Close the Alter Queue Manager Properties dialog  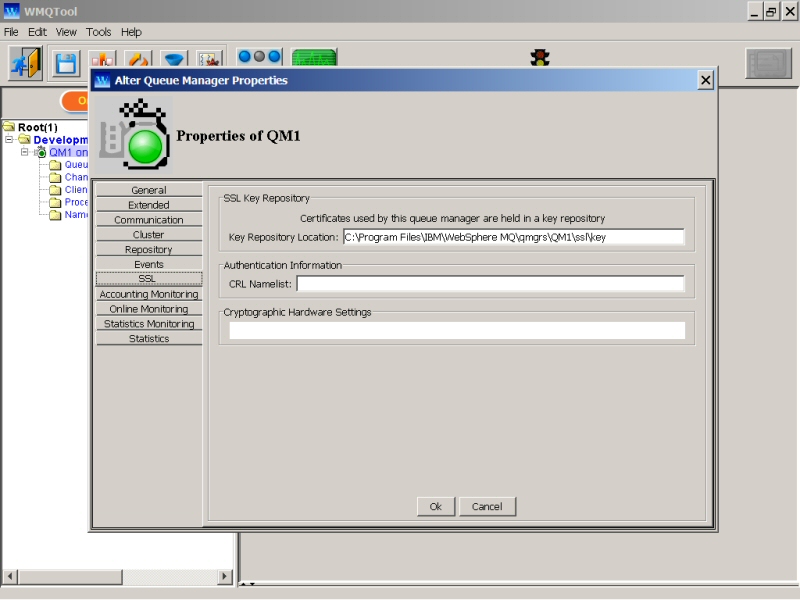706,80
